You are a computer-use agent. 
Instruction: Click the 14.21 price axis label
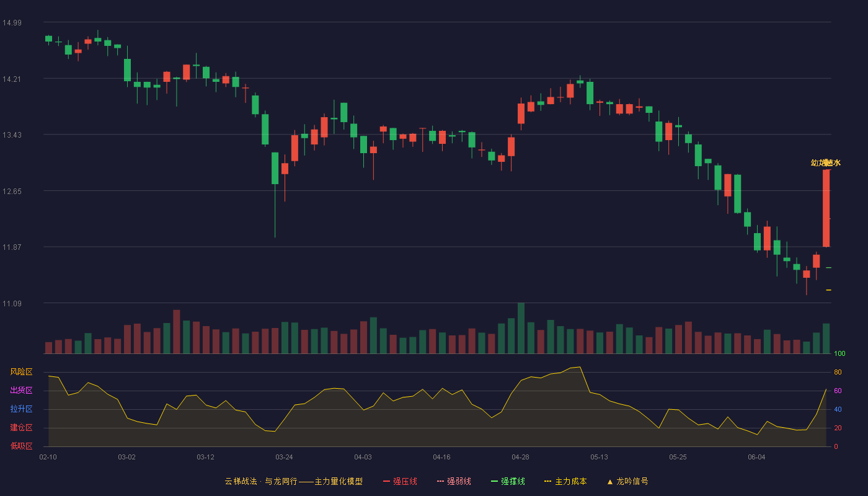pyautogui.click(x=12, y=79)
